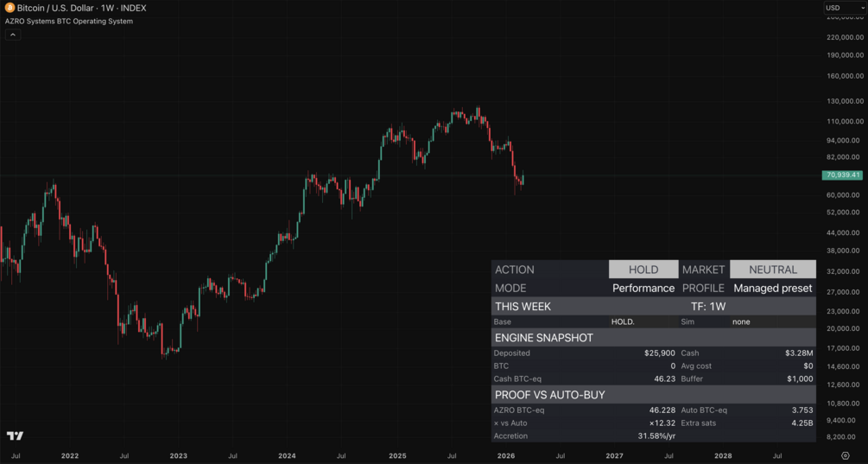868x464 pixels.
Task: Collapse the indicator legend chevron
Action: 13,35
